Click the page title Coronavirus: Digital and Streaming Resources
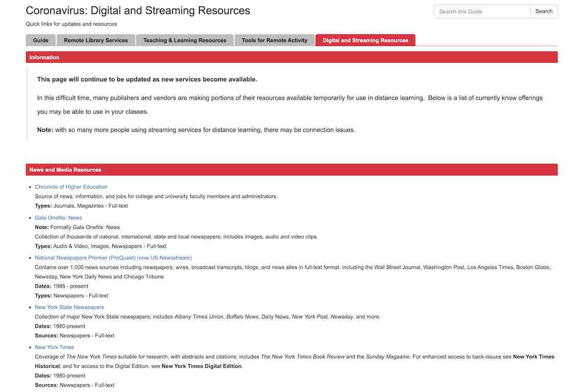 click(138, 10)
